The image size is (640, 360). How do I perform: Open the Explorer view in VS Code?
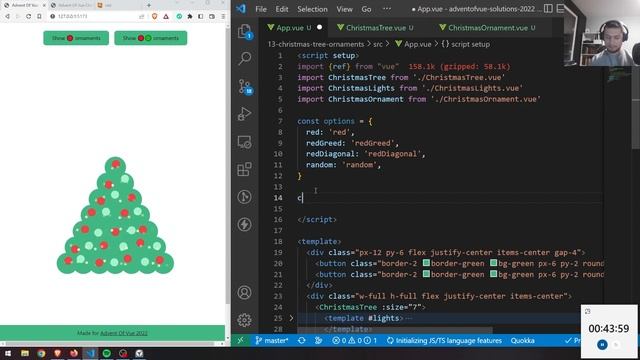pyautogui.click(x=244, y=31)
